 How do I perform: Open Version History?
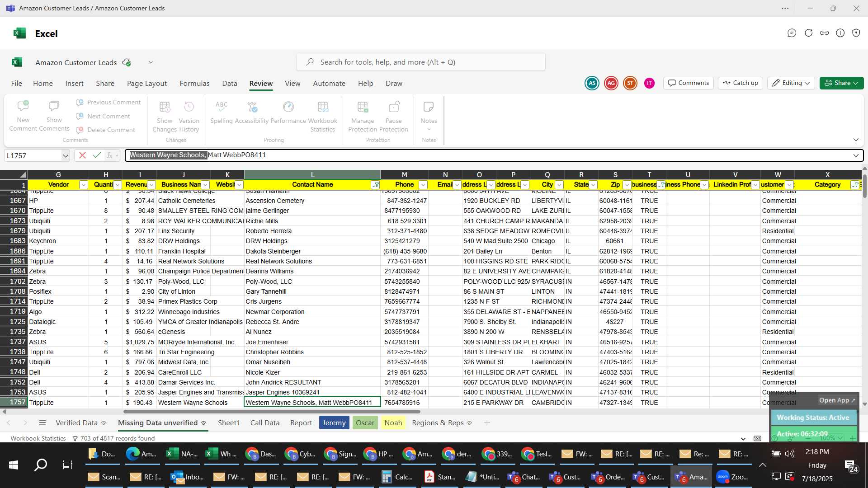tap(189, 117)
